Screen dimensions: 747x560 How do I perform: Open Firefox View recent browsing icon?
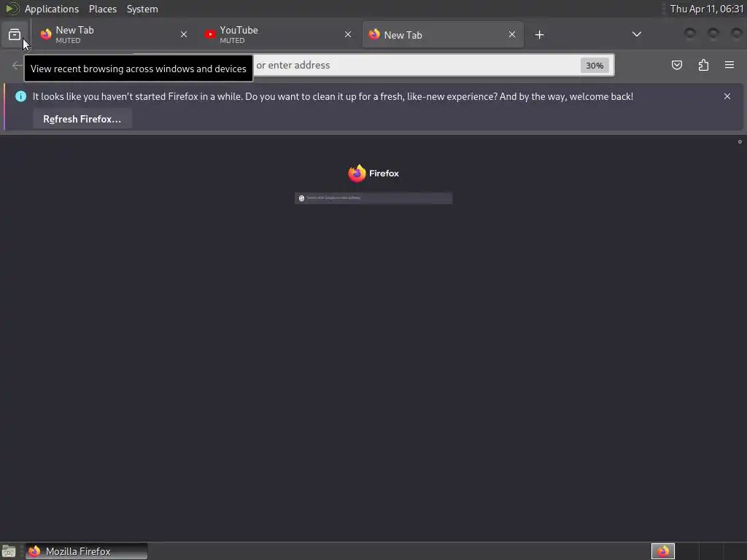(x=15, y=35)
